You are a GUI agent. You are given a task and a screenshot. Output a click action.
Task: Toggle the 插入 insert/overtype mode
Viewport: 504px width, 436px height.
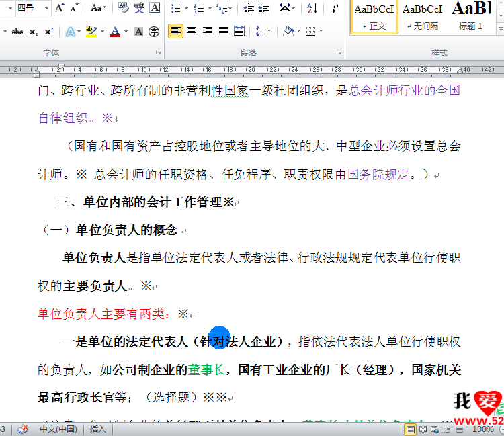pos(97,429)
